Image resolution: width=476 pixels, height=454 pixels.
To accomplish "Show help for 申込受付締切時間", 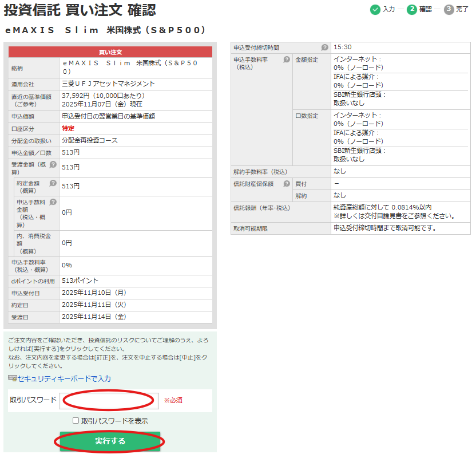I will [x=324, y=48].
